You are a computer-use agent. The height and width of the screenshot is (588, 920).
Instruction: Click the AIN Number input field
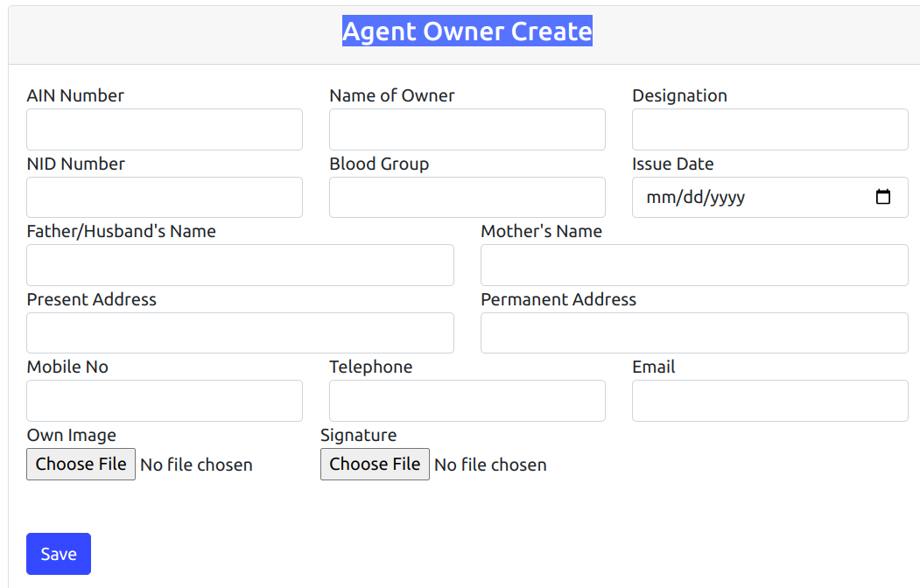click(165, 129)
